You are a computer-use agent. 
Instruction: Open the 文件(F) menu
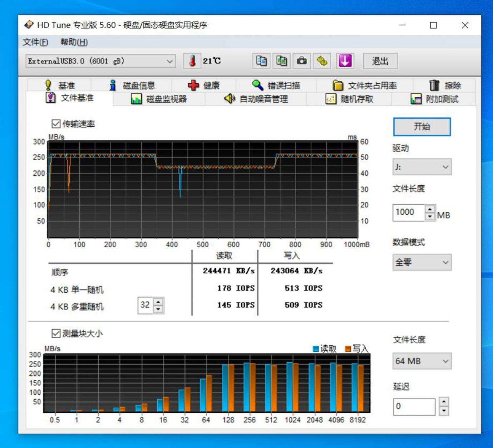click(x=35, y=42)
